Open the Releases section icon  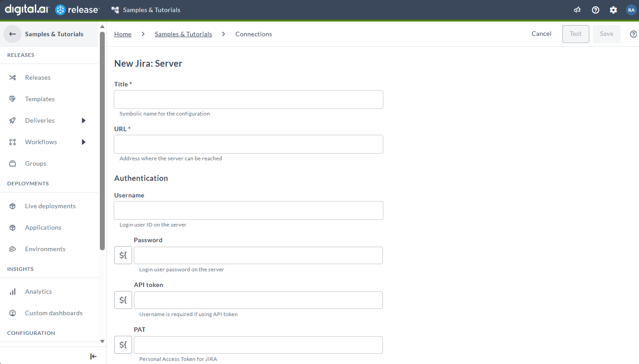pos(12,77)
